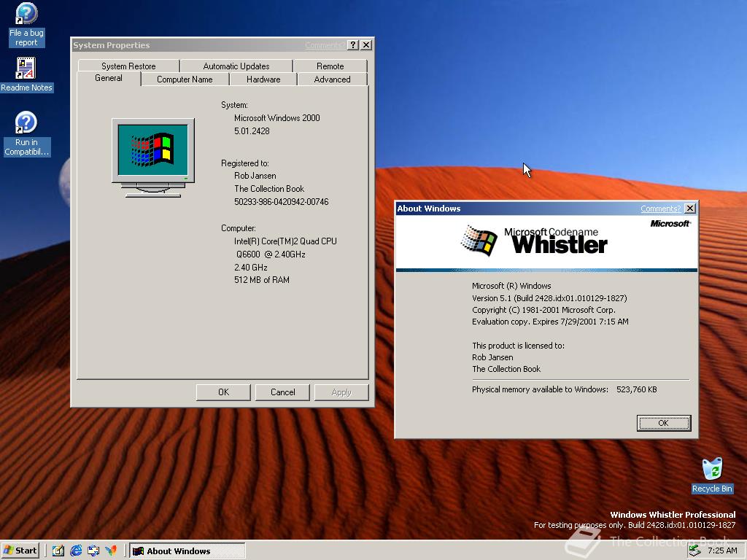747x560 pixels.
Task: Click the About Windows taskbar button
Action: [x=187, y=551]
